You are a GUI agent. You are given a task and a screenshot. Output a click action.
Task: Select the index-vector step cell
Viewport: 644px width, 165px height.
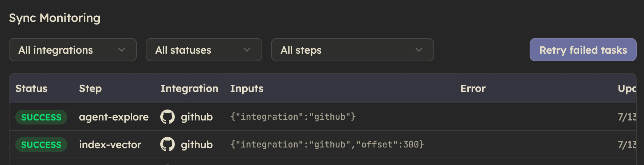pyautogui.click(x=110, y=145)
